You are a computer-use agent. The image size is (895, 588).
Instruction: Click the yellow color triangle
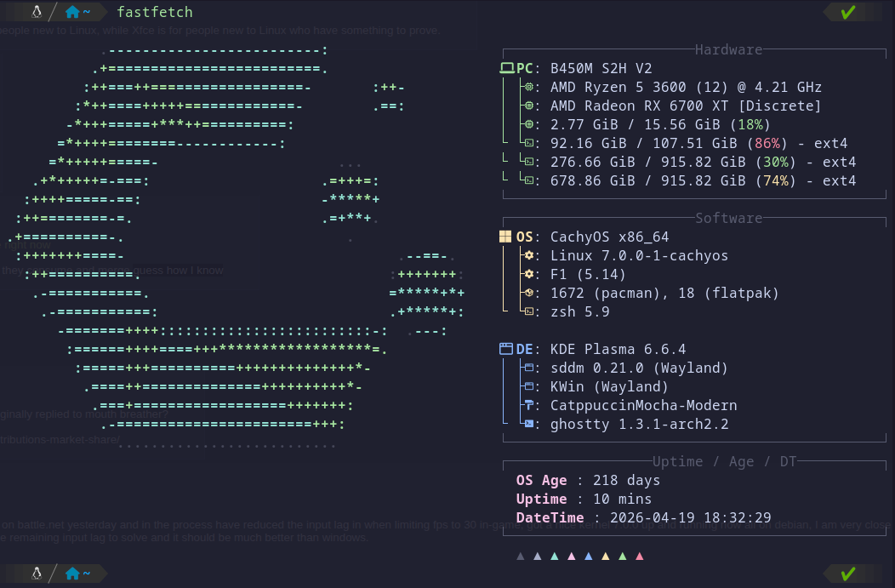click(x=606, y=556)
